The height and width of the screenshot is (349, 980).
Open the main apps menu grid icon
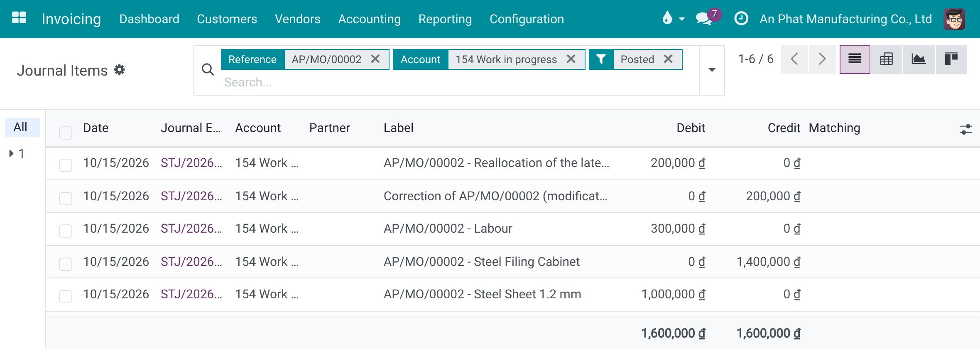pyautogui.click(x=19, y=18)
